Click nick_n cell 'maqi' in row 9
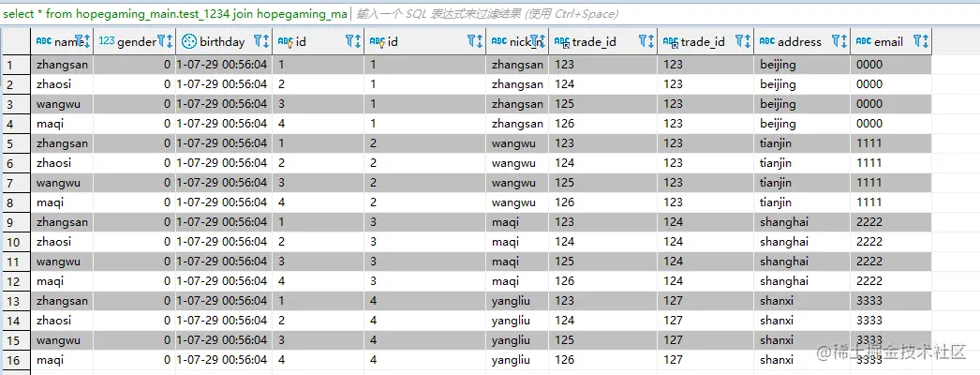Image resolution: width=980 pixels, height=375 pixels. click(x=517, y=222)
